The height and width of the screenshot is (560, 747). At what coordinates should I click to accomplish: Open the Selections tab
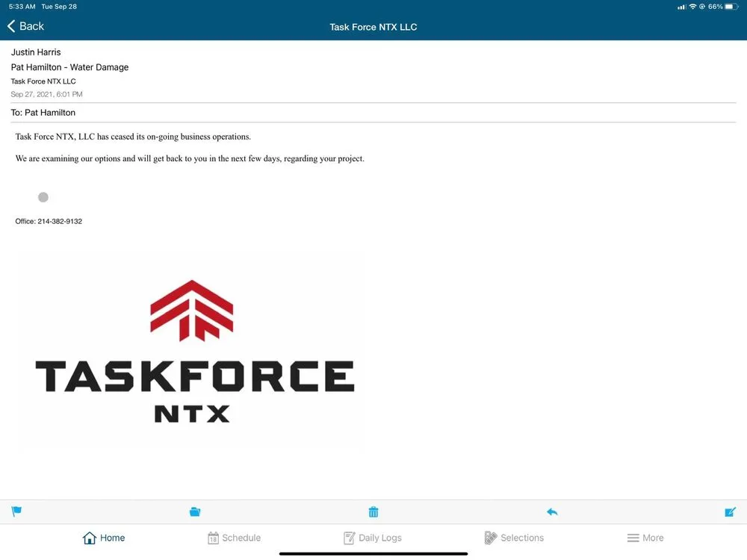[x=514, y=537]
